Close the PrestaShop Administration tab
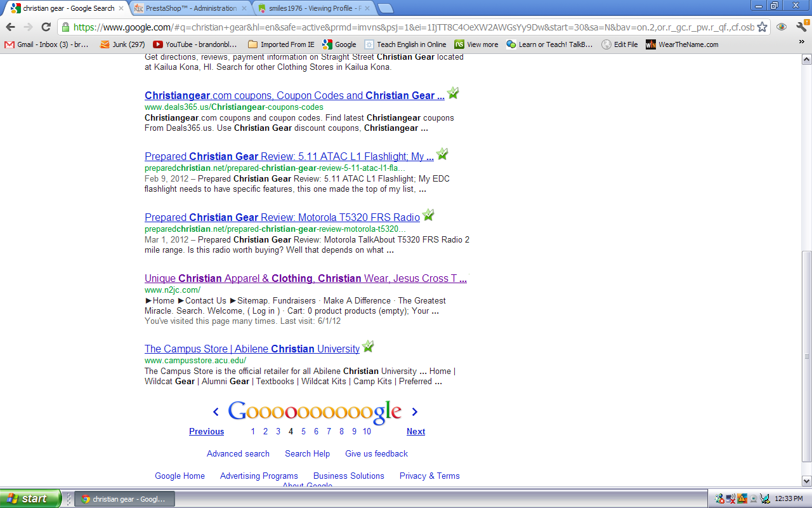The width and height of the screenshot is (812, 508). coord(244,8)
